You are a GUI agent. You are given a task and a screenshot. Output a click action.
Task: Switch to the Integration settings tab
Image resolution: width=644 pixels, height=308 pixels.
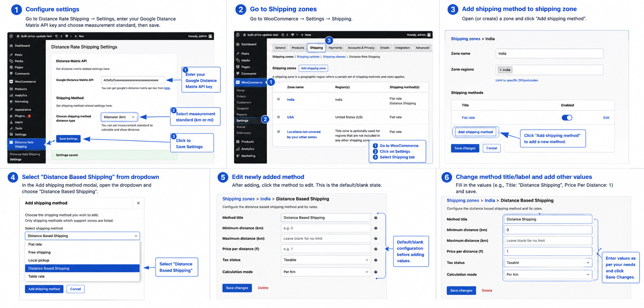402,48
